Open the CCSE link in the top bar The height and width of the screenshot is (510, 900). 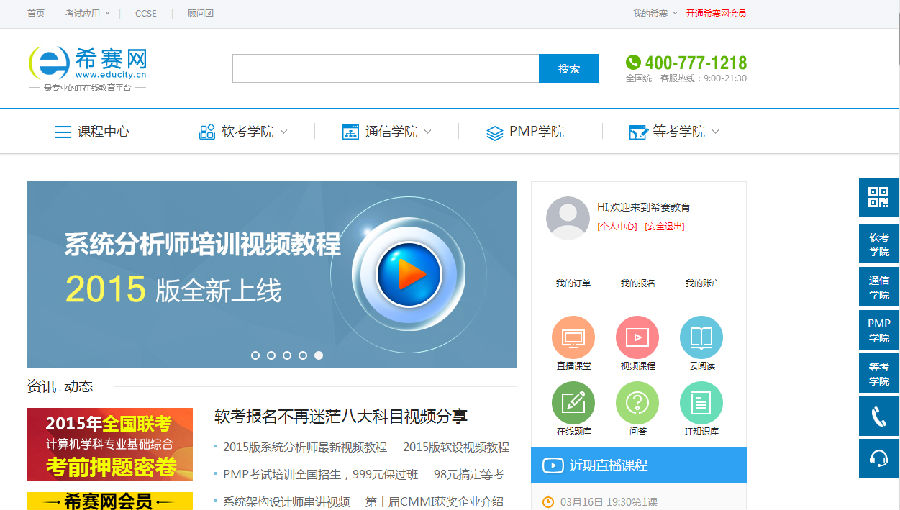click(146, 13)
